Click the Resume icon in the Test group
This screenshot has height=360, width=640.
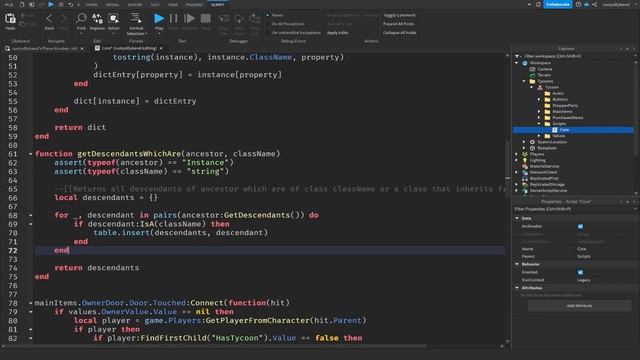click(189, 18)
